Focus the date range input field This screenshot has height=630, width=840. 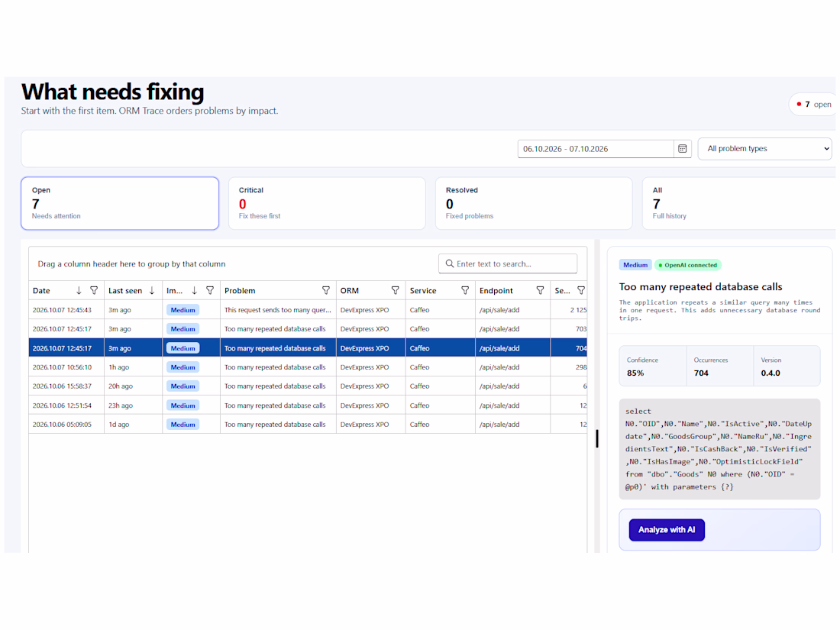click(x=596, y=149)
